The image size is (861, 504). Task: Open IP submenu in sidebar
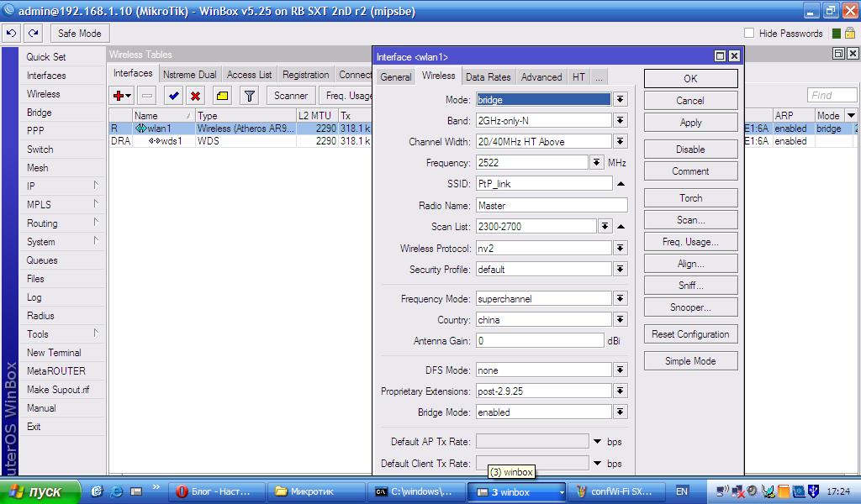click(62, 186)
